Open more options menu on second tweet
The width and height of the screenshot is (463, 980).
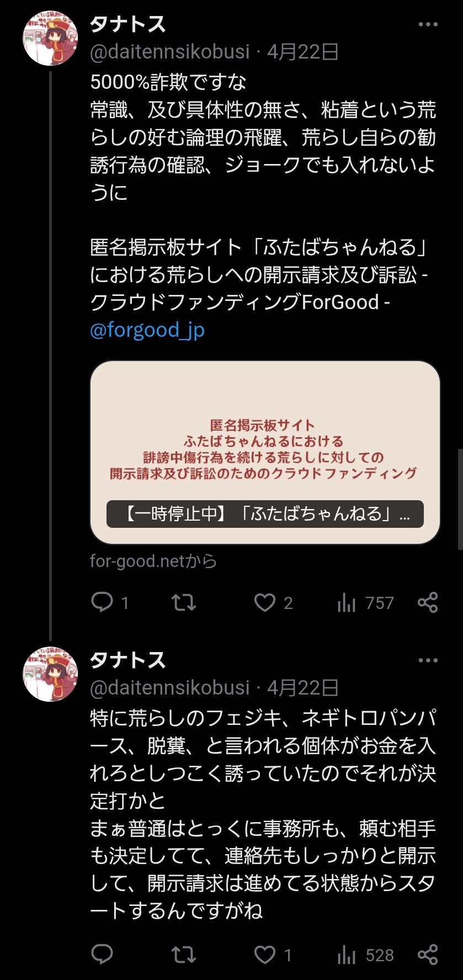428,660
